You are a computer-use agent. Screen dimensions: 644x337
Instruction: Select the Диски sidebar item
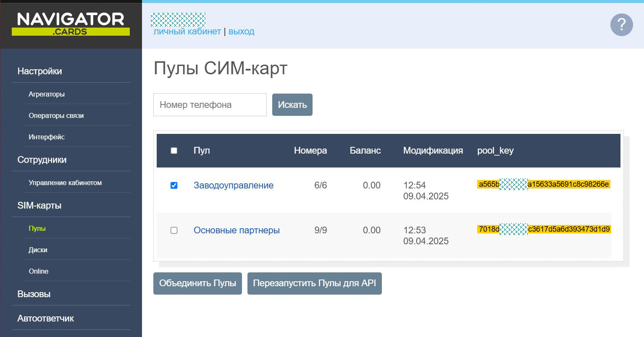pos(38,250)
